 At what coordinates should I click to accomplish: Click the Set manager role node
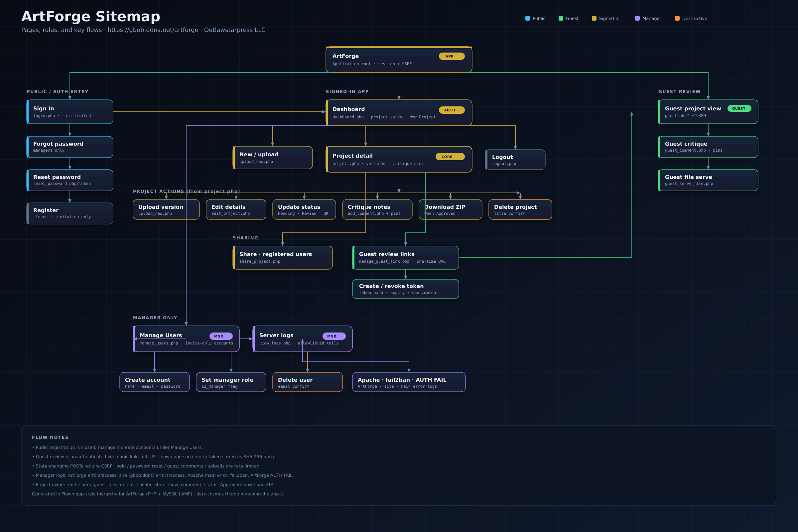(x=231, y=382)
